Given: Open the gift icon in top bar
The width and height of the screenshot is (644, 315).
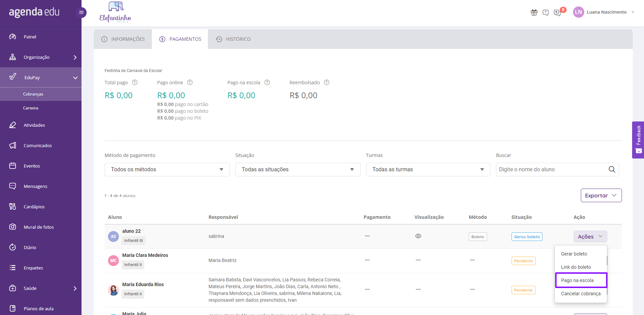Looking at the screenshot, I should tap(534, 13).
